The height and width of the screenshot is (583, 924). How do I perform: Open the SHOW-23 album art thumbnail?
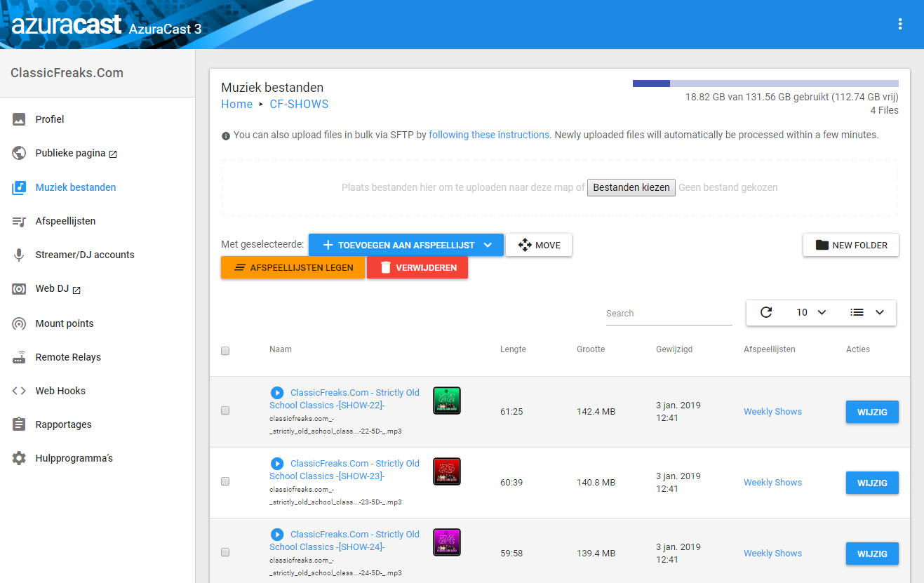(x=447, y=471)
